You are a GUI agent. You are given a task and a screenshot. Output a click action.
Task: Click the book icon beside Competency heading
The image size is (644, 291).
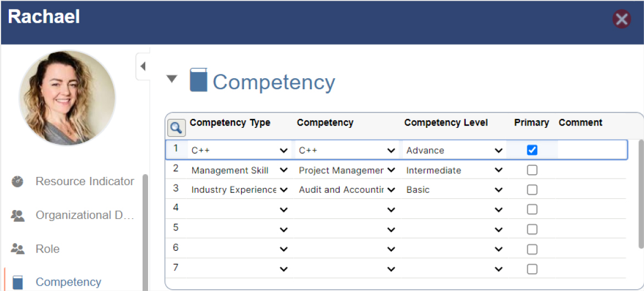click(x=198, y=80)
